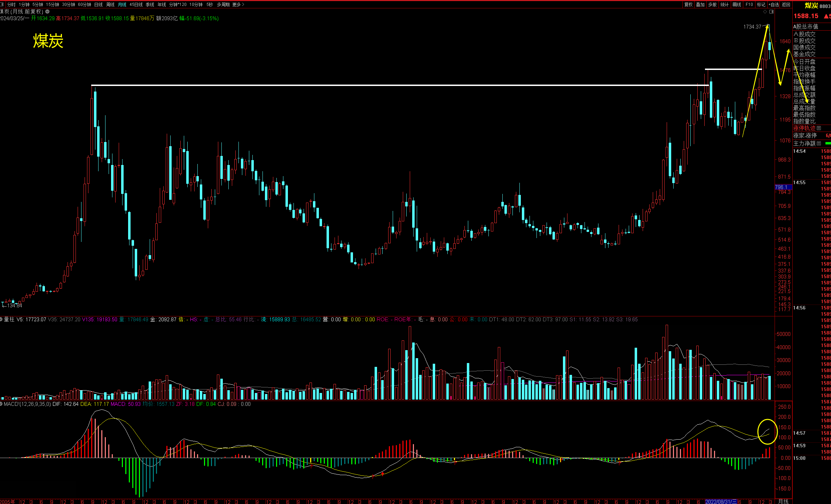Switch to the 周线 weekly tab
This screenshot has height=504, width=831.
[110, 5]
